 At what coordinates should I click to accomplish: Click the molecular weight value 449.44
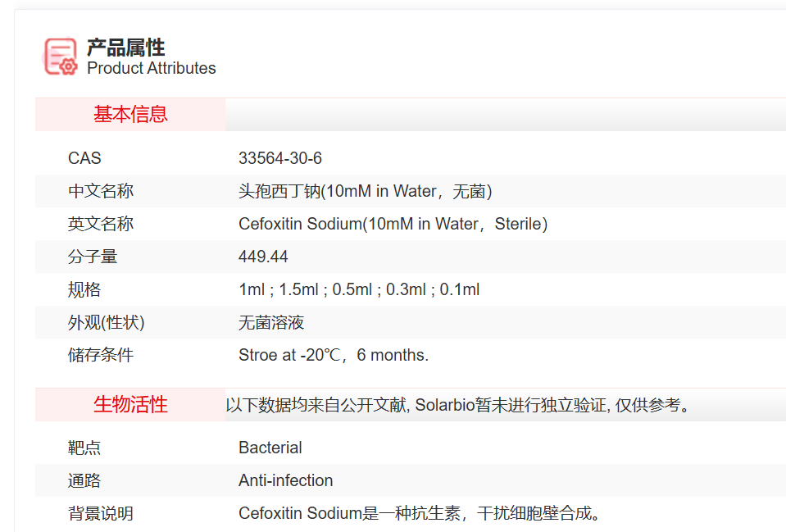click(x=263, y=257)
